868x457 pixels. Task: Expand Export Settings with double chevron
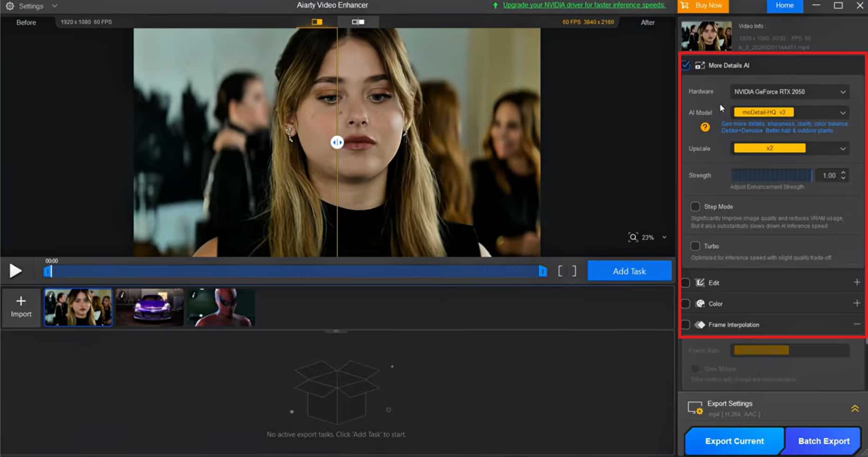pos(855,409)
